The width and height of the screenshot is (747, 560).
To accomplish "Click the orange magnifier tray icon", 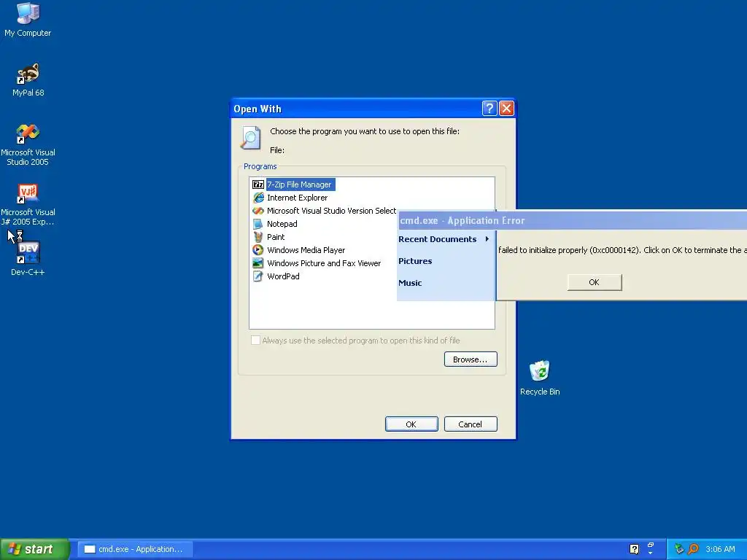I will (x=693, y=549).
